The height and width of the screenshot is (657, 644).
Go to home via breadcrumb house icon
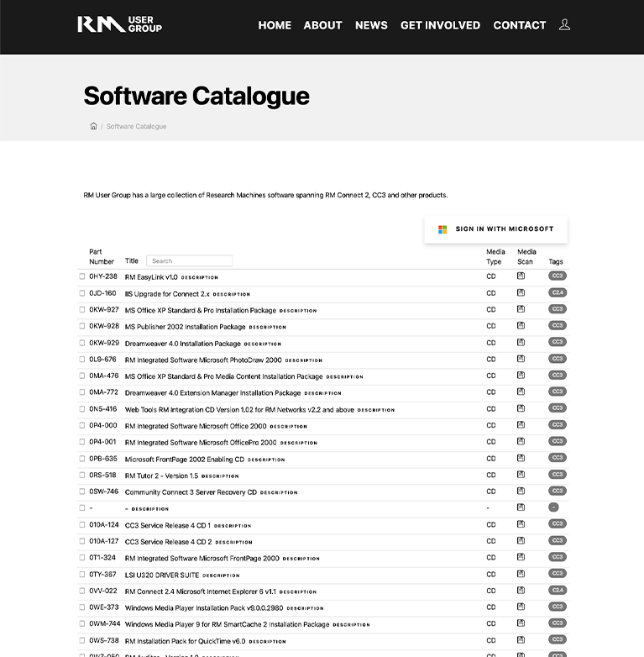(93, 126)
